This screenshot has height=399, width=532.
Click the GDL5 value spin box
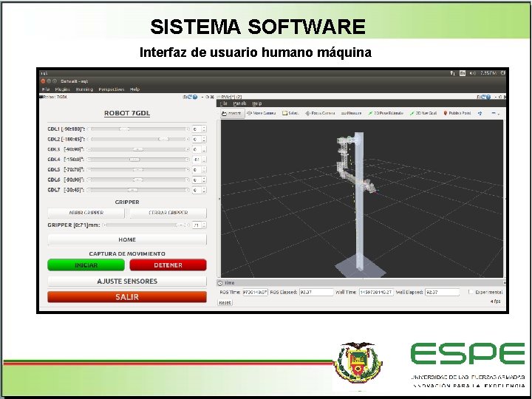pyautogui.click(x=199, y=170)
